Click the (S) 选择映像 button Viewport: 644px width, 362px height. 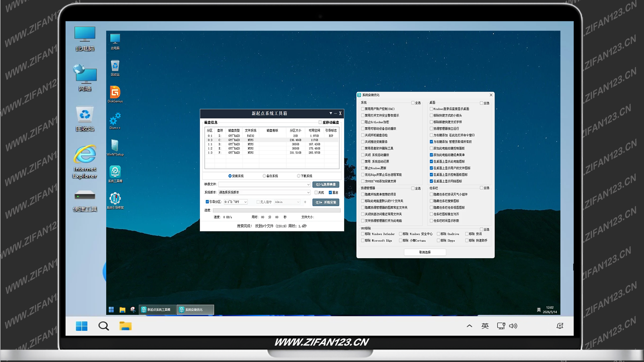[x=326, y=185]
